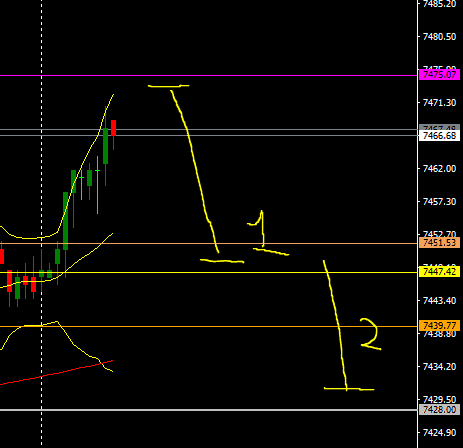Select the gray horizontal line at 7428.00
This screenshot has width=463, height=448.
(x=209, y=410)
